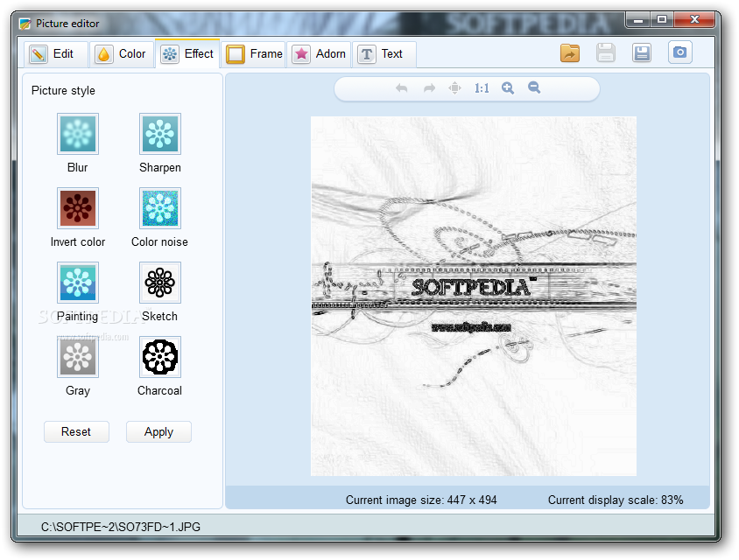
Task: Click the redo arrow in view toolbar
Action: [429, 88]
